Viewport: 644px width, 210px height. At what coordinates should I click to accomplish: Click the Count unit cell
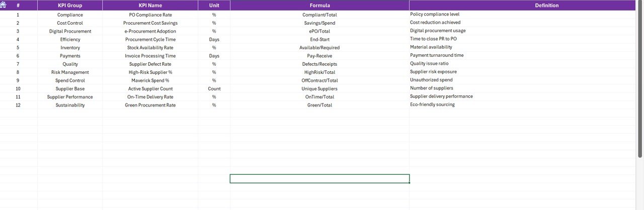coord(214,89)
